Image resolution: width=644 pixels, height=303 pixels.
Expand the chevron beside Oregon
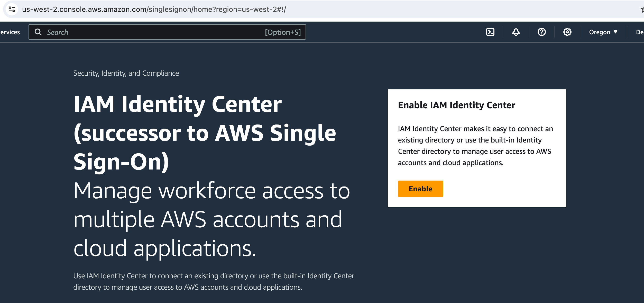[x=616, y=32]
